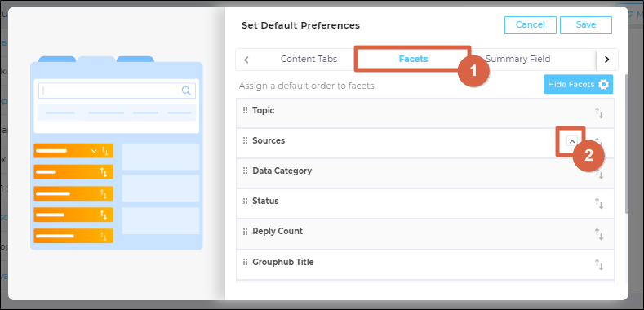Switch to the Content Tabs tab
This screenshot has height=310, width=644.
(x=309, y=59)
